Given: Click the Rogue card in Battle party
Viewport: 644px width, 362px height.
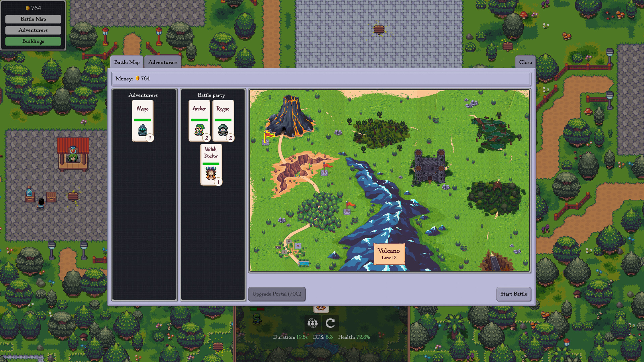Looking at the screenshot, I should 223,121.
